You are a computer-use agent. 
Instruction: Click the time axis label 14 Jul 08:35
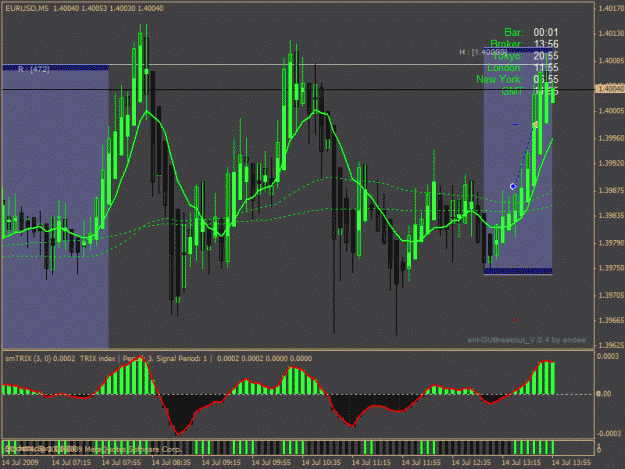click(171, 463)
